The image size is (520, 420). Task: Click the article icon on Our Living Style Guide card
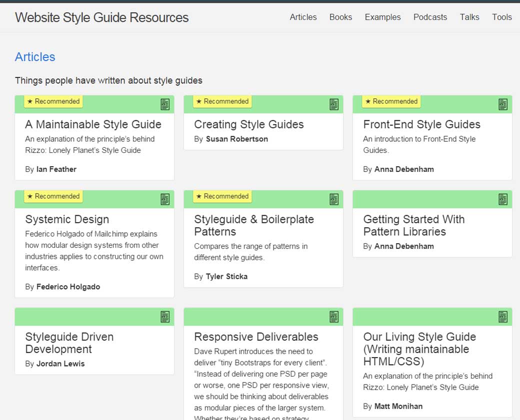[503, 316]
